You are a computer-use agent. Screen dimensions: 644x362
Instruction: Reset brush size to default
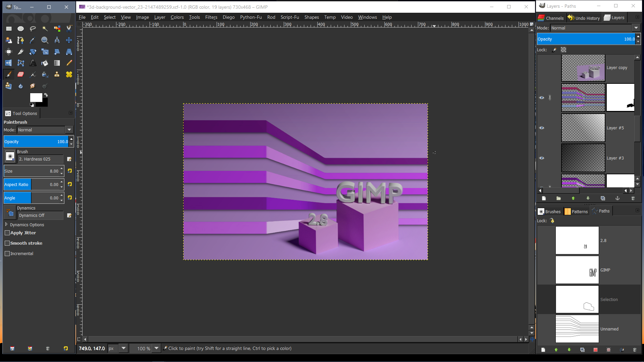70,171
